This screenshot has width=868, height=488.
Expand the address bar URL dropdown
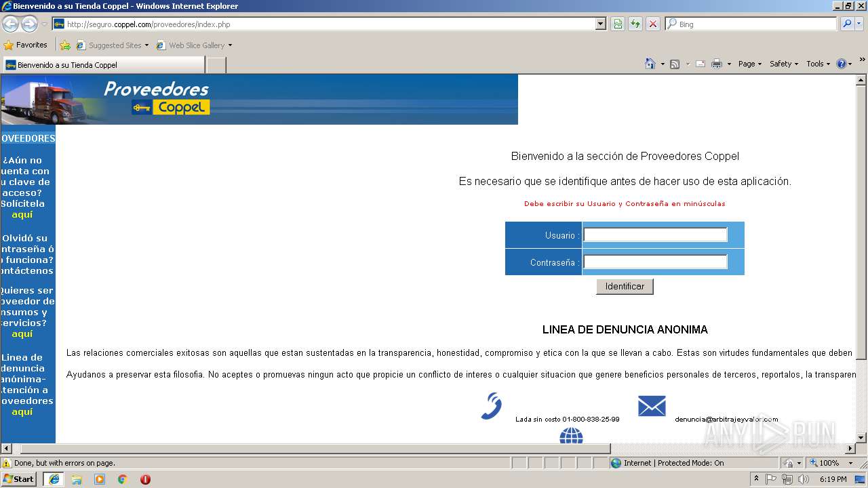pyautogui.click(x=600, y=24)
